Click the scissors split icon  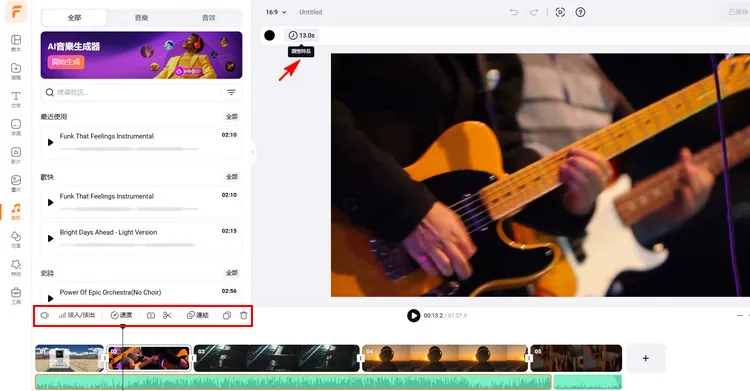[x=167, y=315]
